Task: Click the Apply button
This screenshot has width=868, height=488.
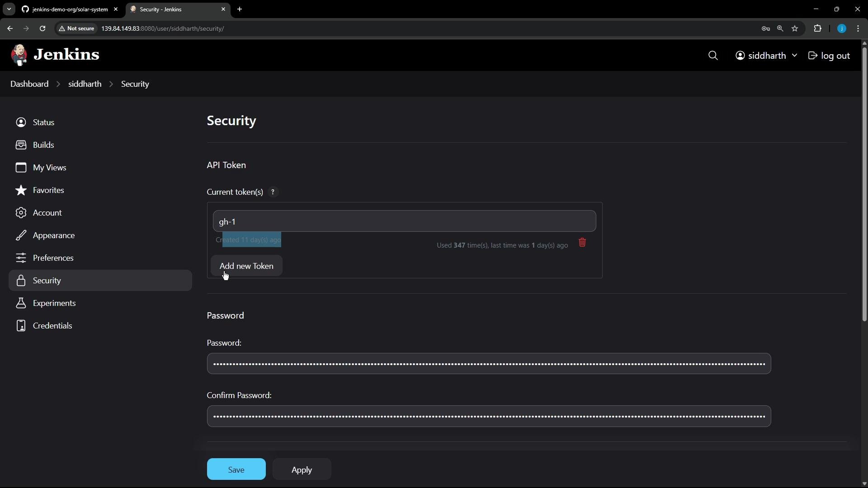Action: pos(302,469)
